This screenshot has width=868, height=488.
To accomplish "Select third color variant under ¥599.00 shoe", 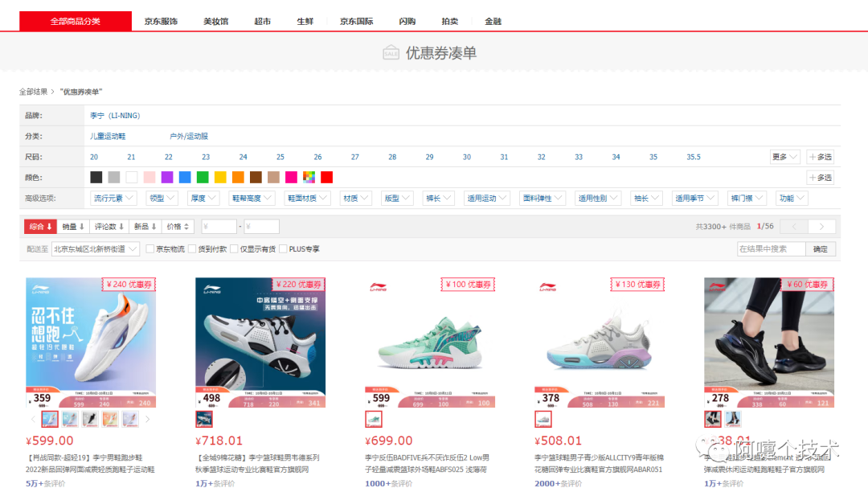I will point(90,420).
